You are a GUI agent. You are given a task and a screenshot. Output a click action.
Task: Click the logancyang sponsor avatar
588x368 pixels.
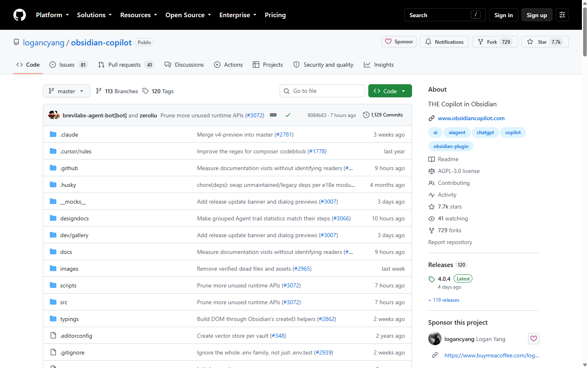(x=435, y=339)
